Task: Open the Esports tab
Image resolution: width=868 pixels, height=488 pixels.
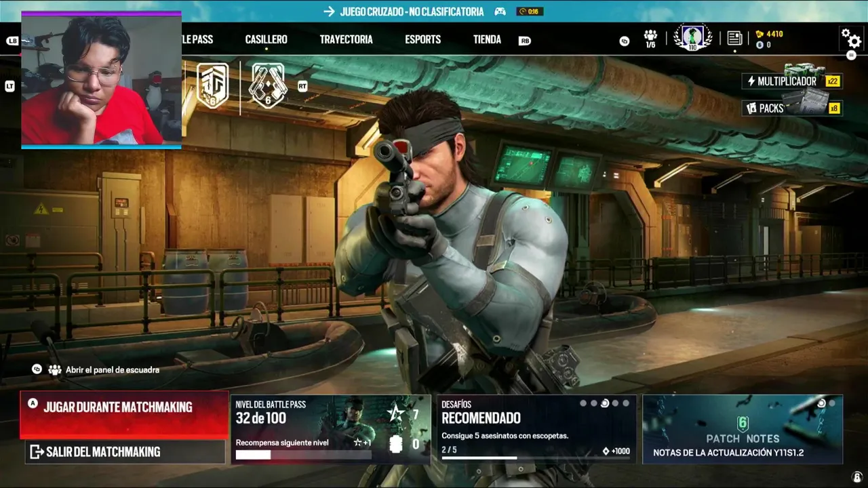Action: click(422, 39)
